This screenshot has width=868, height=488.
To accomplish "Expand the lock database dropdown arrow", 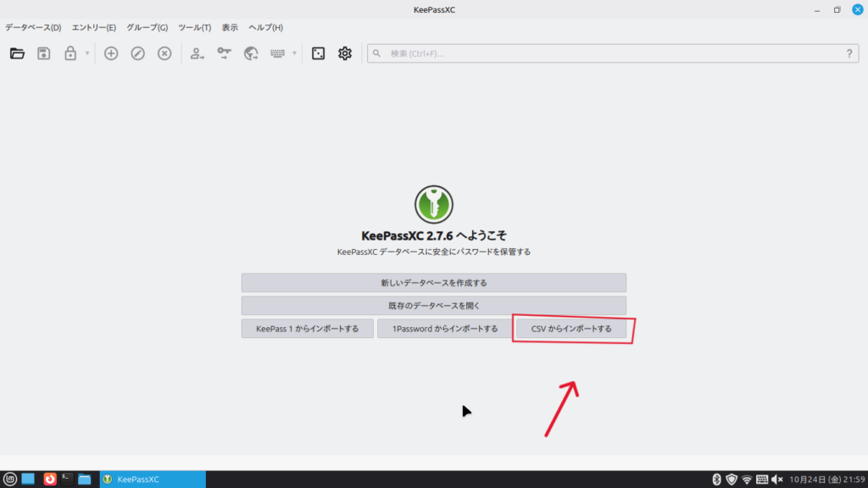I will pos(86,53).
